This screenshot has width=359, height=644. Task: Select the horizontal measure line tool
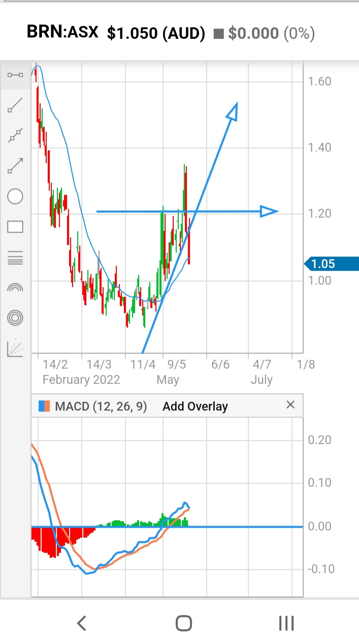click(x=15, y=75)
